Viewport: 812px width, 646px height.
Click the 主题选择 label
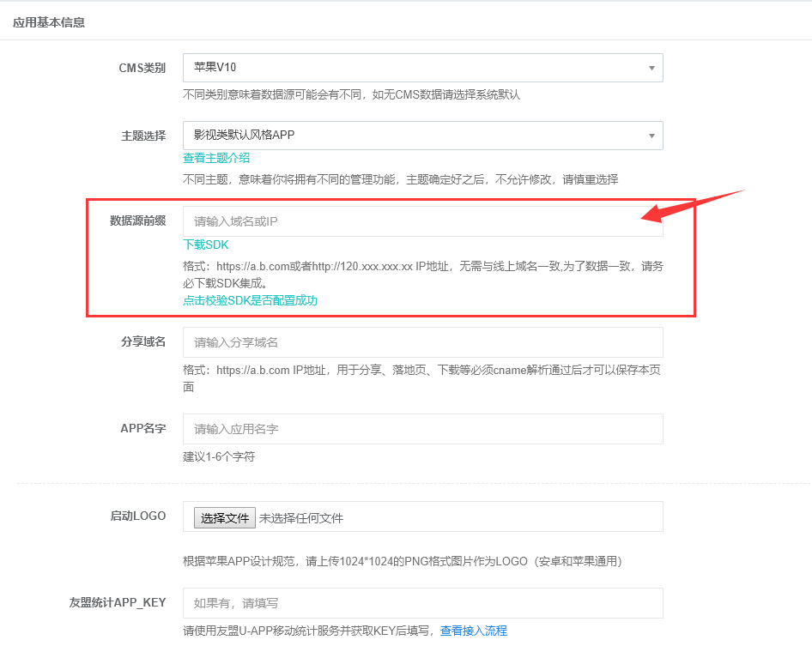143,136
